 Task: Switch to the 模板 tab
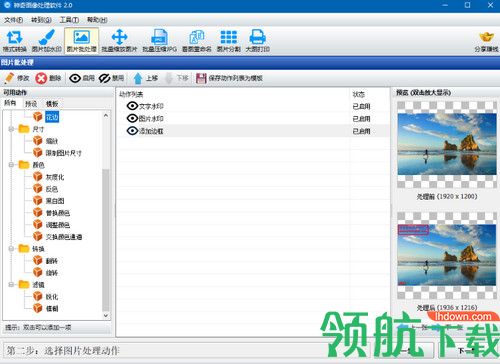click(x=52, y=104)
